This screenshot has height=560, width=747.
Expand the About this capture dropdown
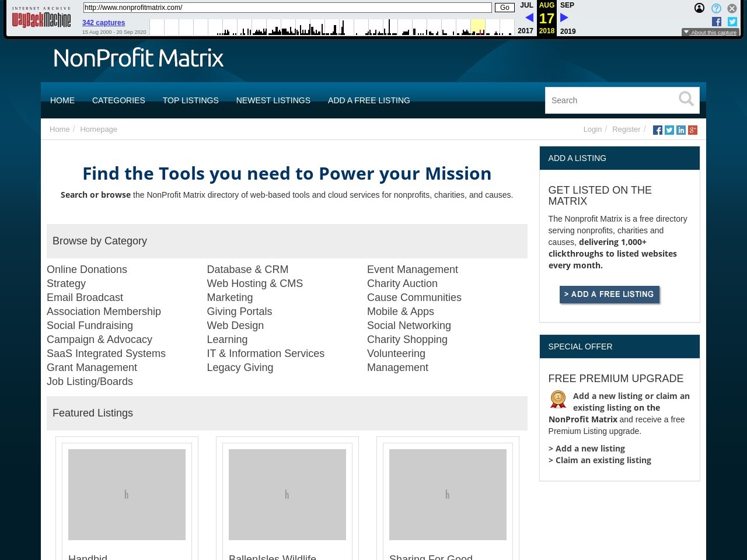(x=710, y=33)
